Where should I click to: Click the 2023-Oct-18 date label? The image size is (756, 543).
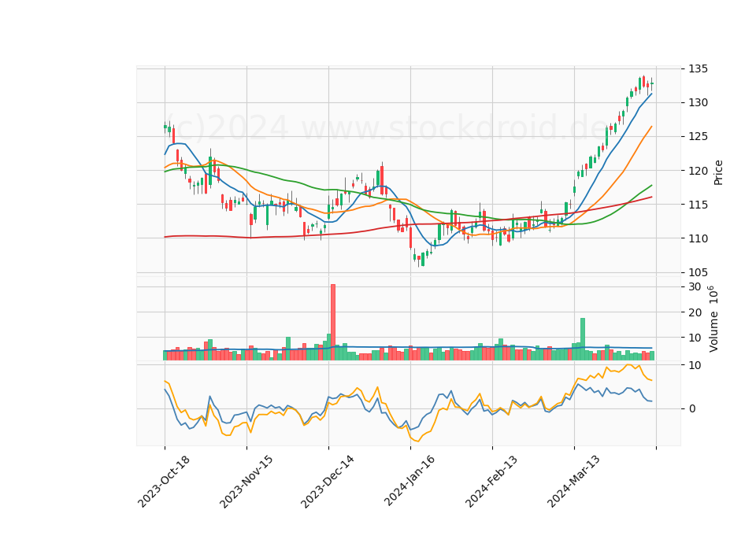[x=164, y=482]
